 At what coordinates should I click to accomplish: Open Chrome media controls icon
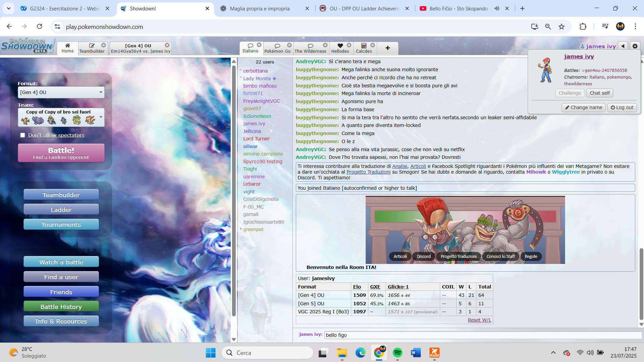605,27
